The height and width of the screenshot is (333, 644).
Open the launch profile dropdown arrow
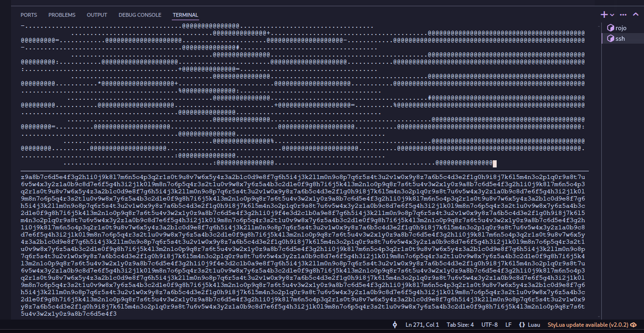point(612,14)
